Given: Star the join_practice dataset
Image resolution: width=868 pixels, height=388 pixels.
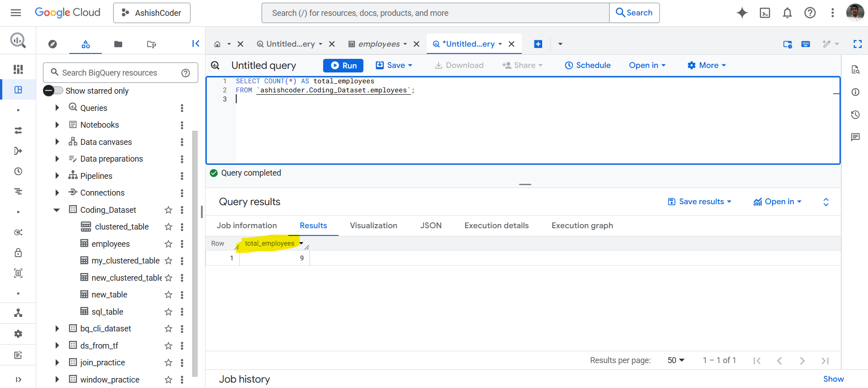Looking at the screenshot, I should 168,362.
